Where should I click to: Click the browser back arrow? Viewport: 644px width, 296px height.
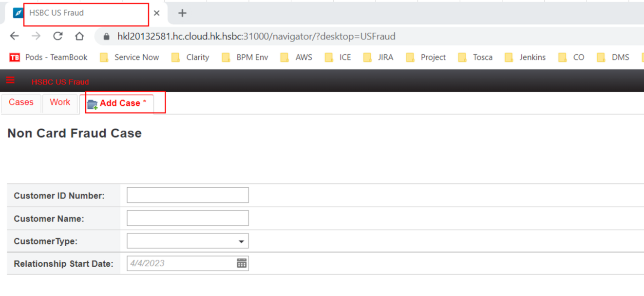point(15,36)
